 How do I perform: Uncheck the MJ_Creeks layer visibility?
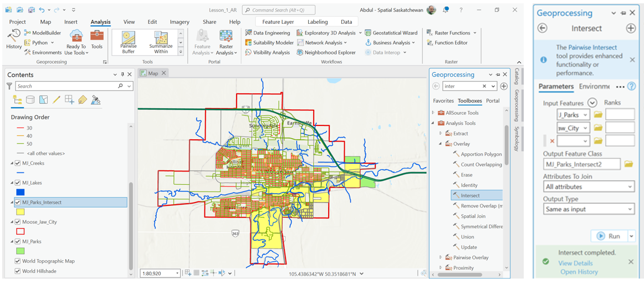click(18, 163)
